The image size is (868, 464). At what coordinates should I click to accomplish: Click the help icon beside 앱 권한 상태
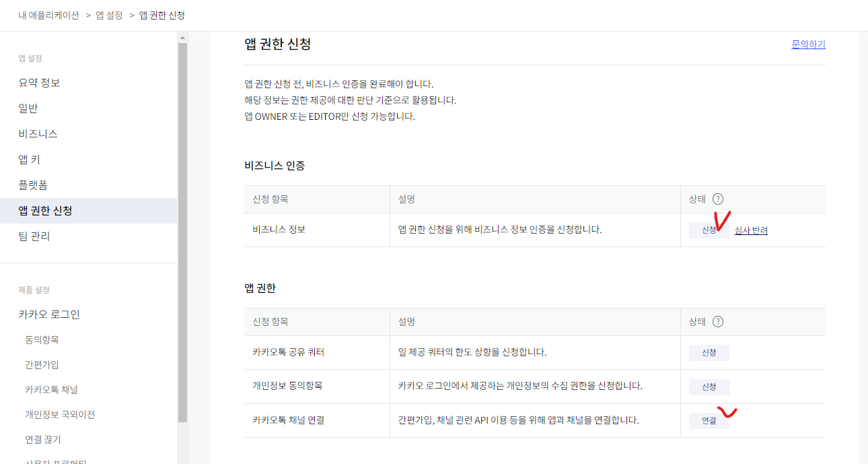point(718,321)
